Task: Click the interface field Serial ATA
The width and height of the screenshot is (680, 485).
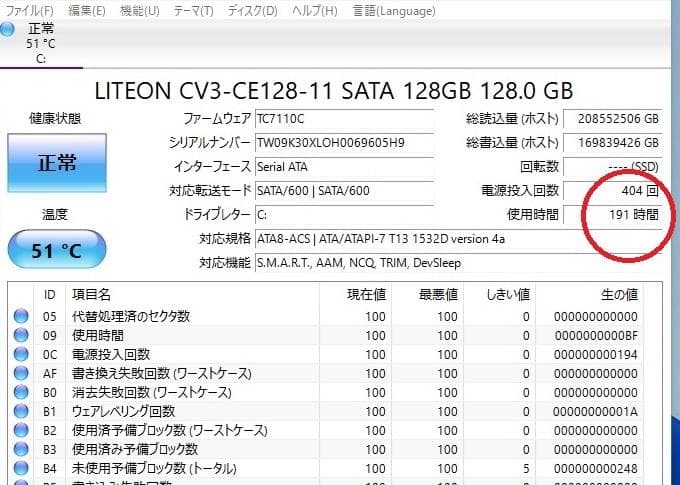Action: click(x=344, y=167)
